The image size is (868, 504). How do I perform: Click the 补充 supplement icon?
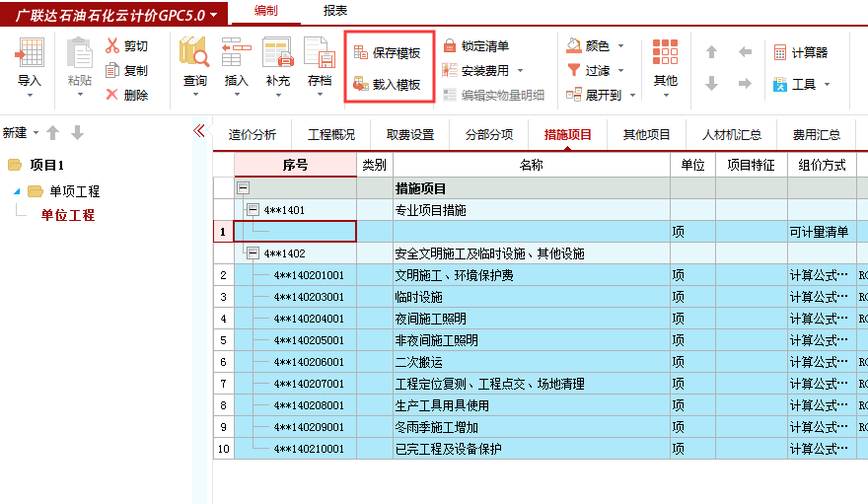278,53
